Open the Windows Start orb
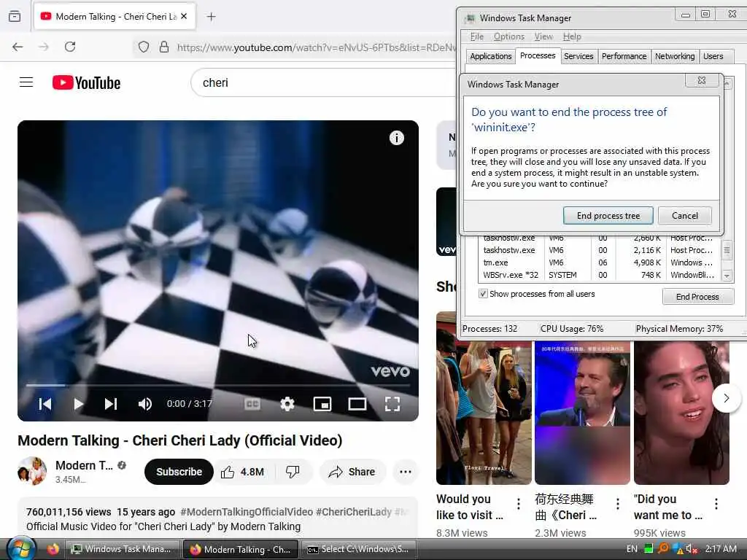The image size is (747, 560). 21,548
